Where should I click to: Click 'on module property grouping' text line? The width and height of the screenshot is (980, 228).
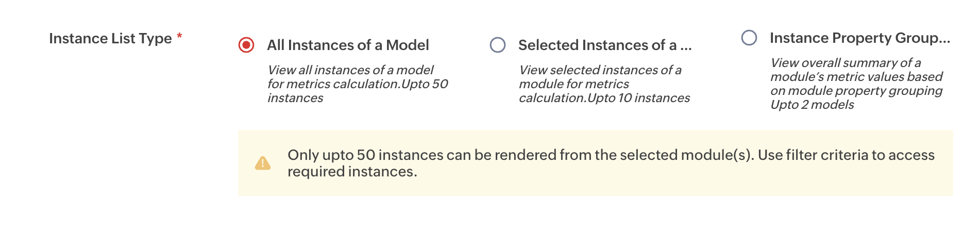pyautogui.click(x=856, y=91)
